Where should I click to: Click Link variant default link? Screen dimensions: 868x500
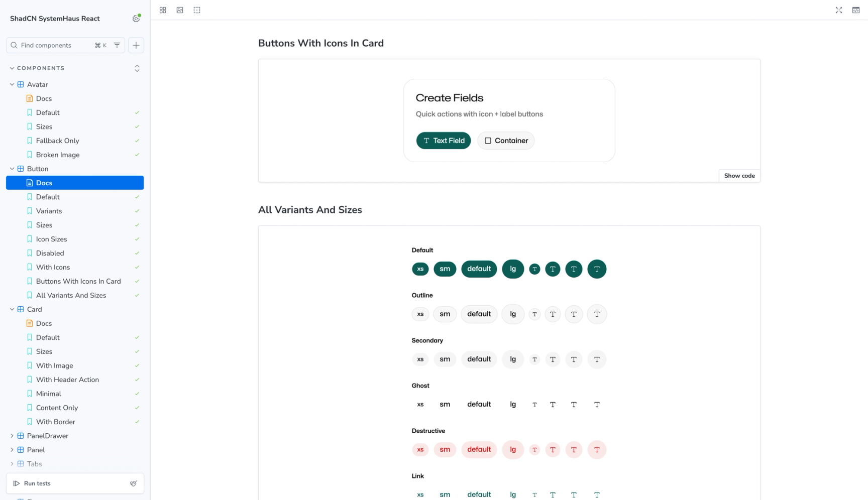pyautogui.click(x=479, y=494)
